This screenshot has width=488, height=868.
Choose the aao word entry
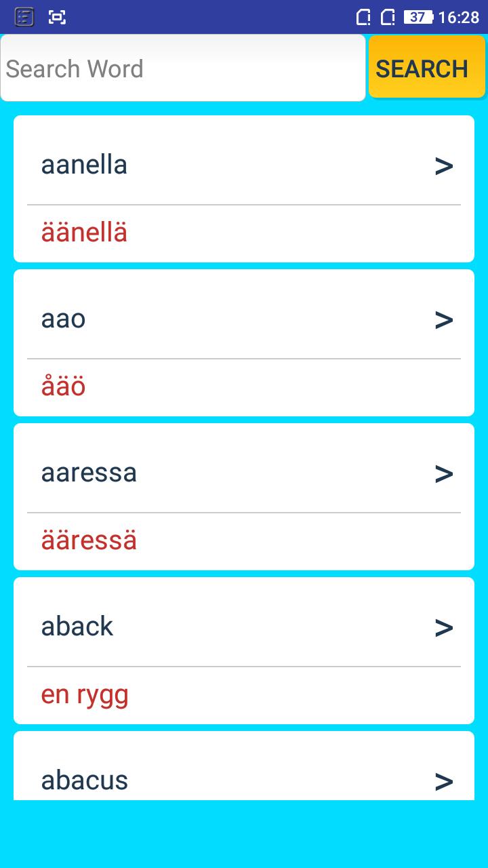[63, 320]
